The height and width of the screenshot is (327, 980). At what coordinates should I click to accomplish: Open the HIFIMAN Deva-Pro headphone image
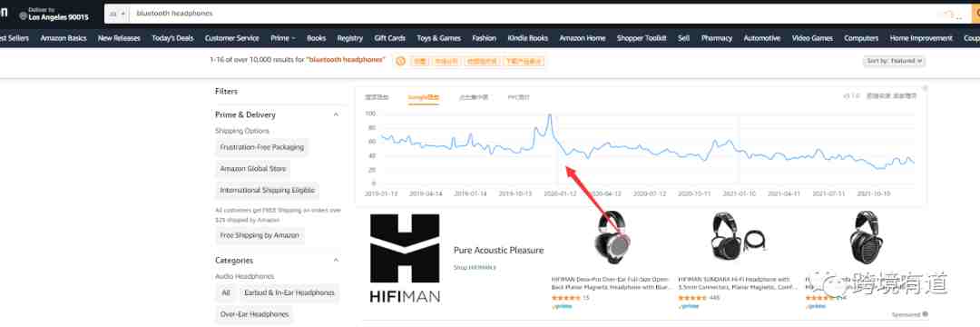point(612,240)
